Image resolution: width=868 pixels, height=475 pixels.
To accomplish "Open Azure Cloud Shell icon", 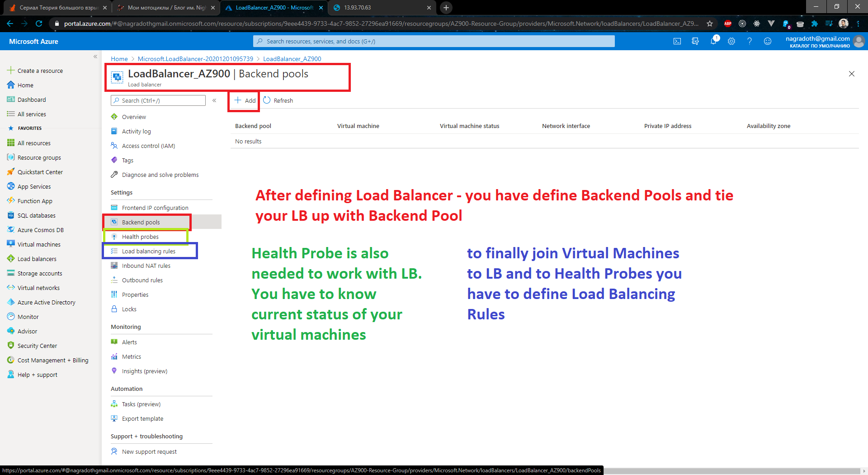I will click(x=677, y=41).
